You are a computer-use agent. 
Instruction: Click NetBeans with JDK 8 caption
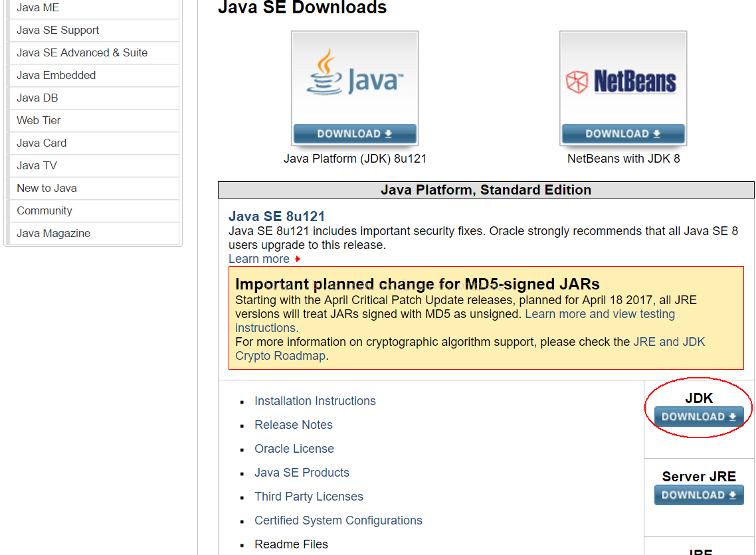click(x=623, y=159)
